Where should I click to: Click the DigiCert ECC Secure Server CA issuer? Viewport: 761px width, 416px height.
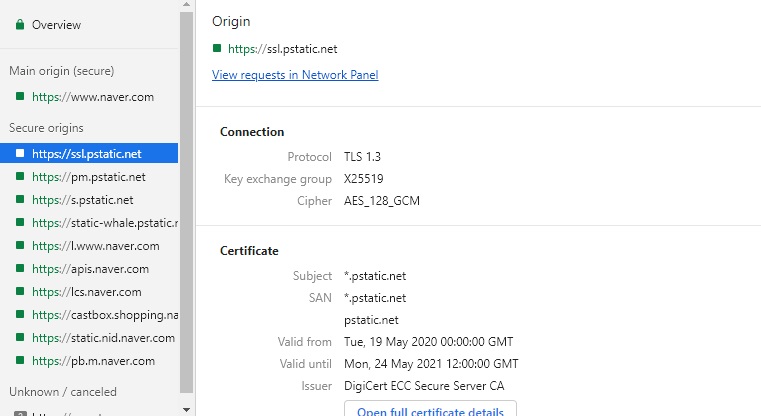tap(424, 386)
